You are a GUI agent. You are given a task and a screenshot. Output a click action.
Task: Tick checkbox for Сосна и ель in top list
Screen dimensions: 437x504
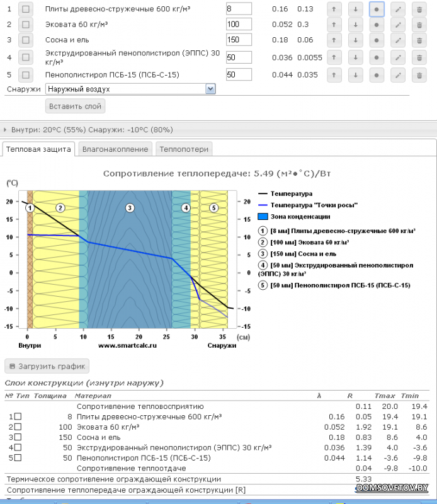pyautogui.click(x=26, y=40)
